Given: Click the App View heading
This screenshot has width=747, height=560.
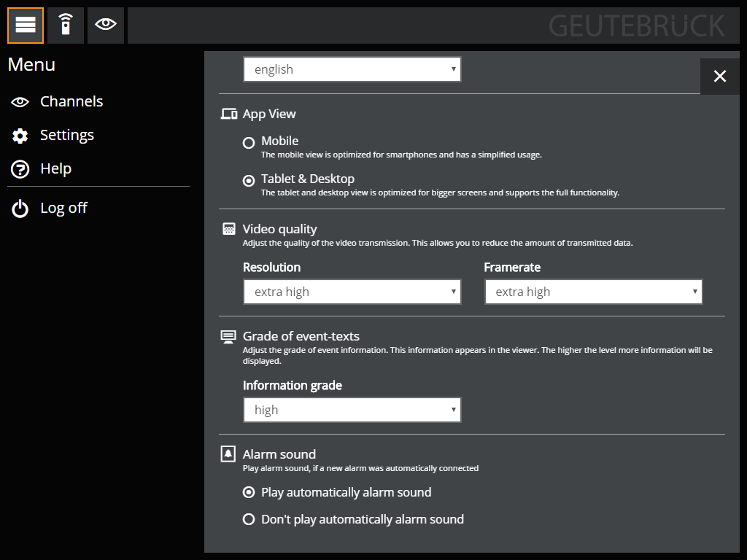Looking at the screenshot, I should point(269,114).
